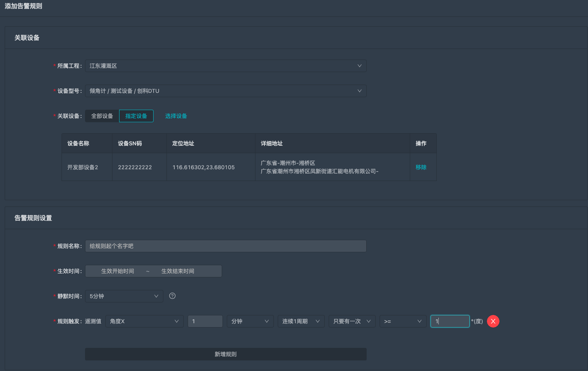Click the 选择设备 link
The height and width of the screenshot is (371, 588).
pyautogui.click(x=176, y=116)
